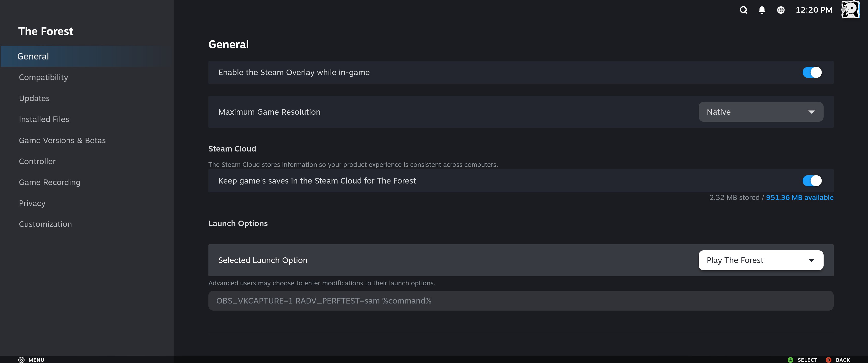Click the launch options text field
868x363 pixels.
[521, 301]
